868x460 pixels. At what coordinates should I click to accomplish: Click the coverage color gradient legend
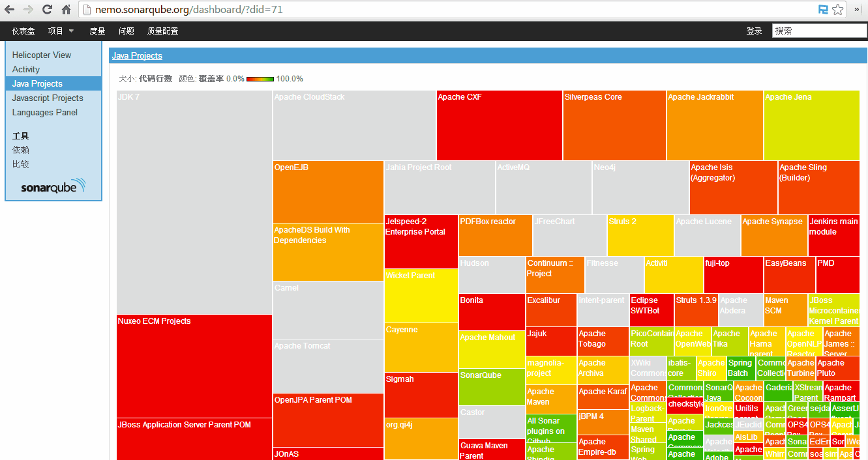(260, 79)
